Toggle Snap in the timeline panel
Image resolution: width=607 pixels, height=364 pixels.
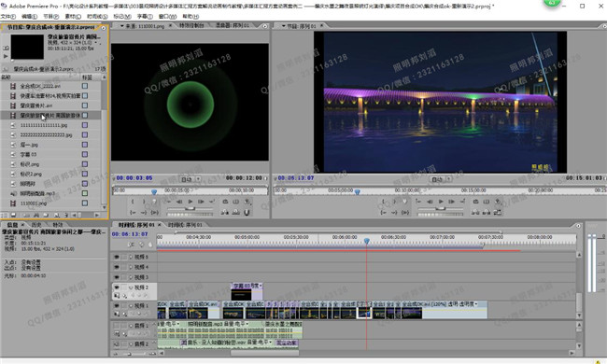(132, 245)
